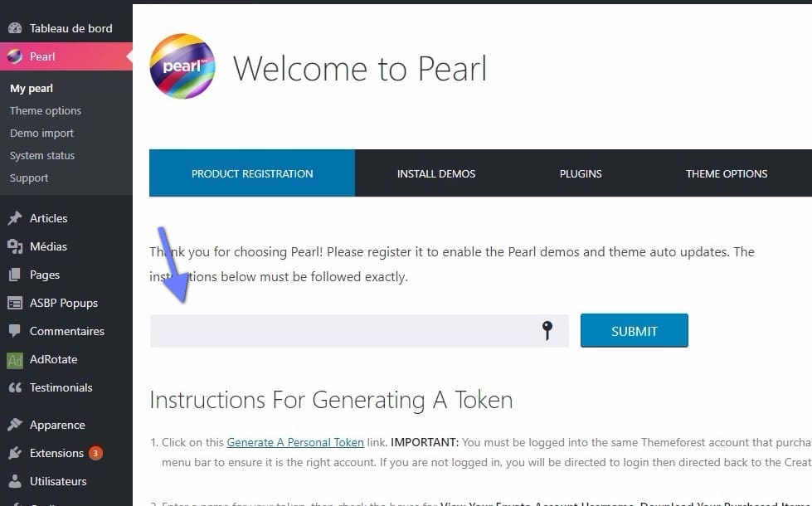Screen dimensions: 812x506
Task: Click the Generate A Personal Token link
Action: [294, 442]
